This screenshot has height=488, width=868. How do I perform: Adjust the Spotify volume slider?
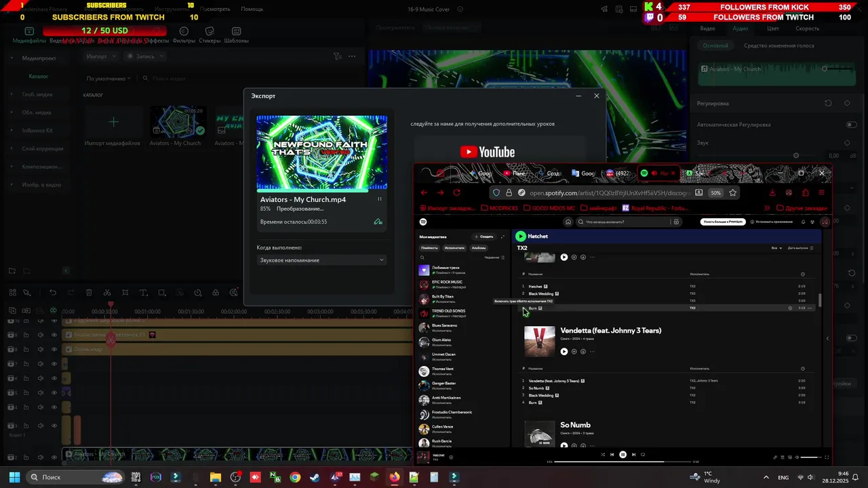pyautogui.click(x=811, y=457)
